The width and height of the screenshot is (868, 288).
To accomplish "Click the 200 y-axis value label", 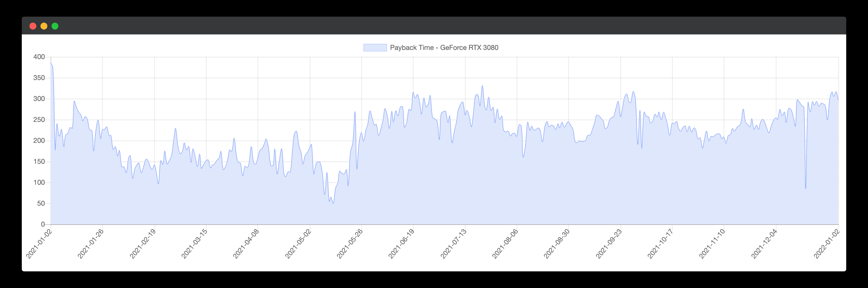I will click(39, 141).
